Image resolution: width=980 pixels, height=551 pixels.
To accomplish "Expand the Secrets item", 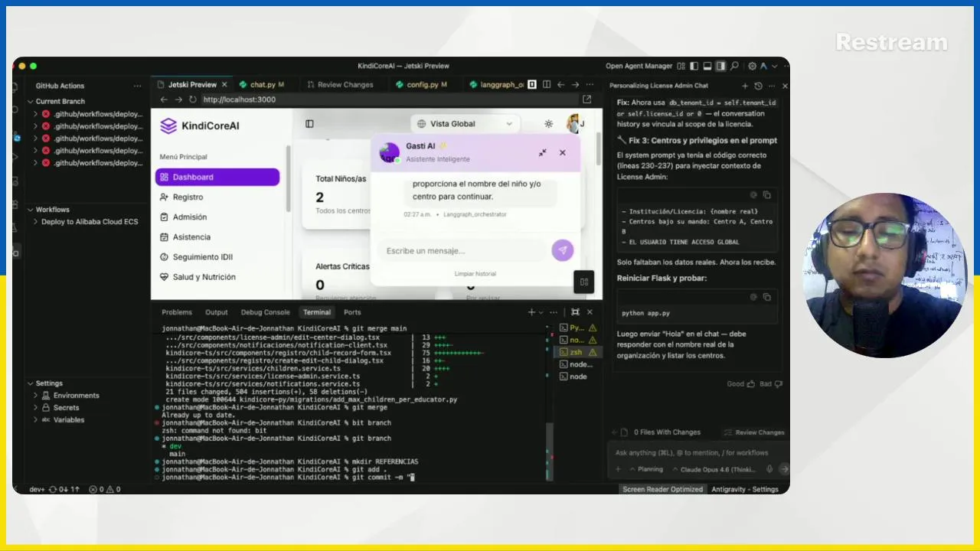I will pyautogui.click(x=35, y=408).
